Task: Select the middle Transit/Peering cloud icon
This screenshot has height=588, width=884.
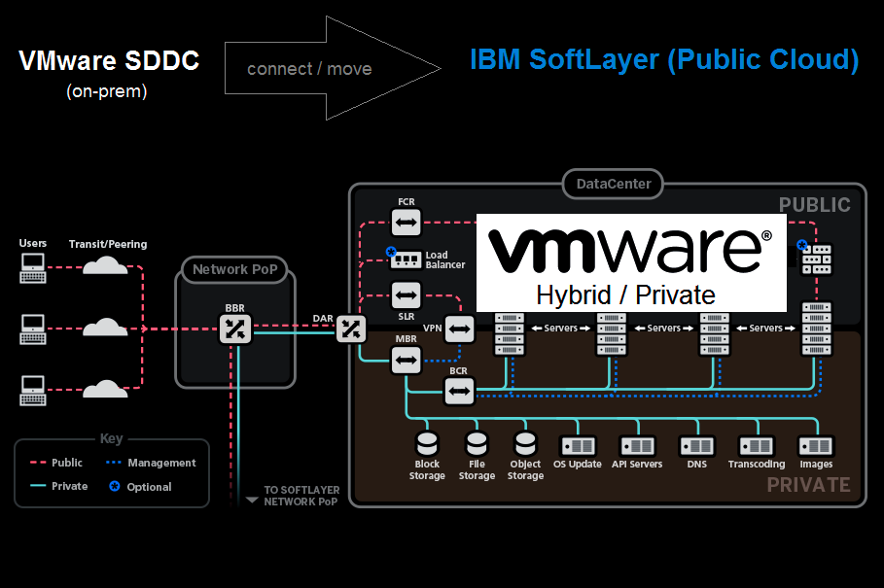Action: pyautogui.click(x=105, y=327)
